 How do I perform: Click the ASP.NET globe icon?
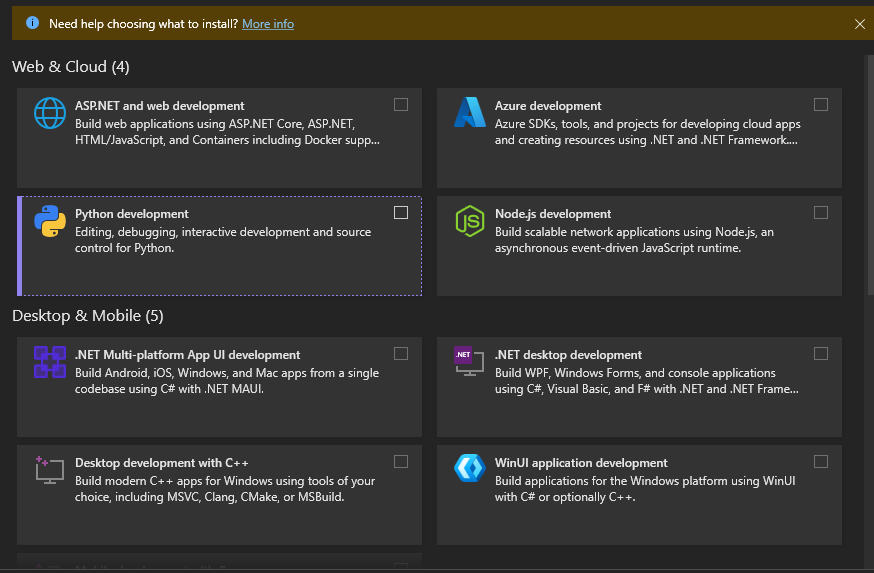click(x=50, y=113)
